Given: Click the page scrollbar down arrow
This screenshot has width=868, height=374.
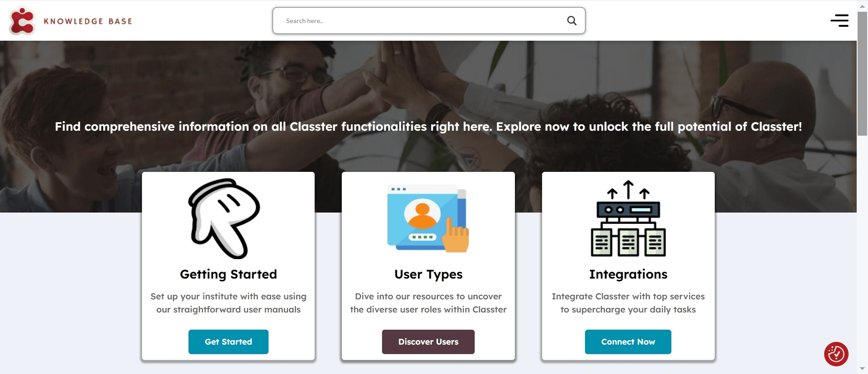Looking at the screenshot, I should point(863,369).
